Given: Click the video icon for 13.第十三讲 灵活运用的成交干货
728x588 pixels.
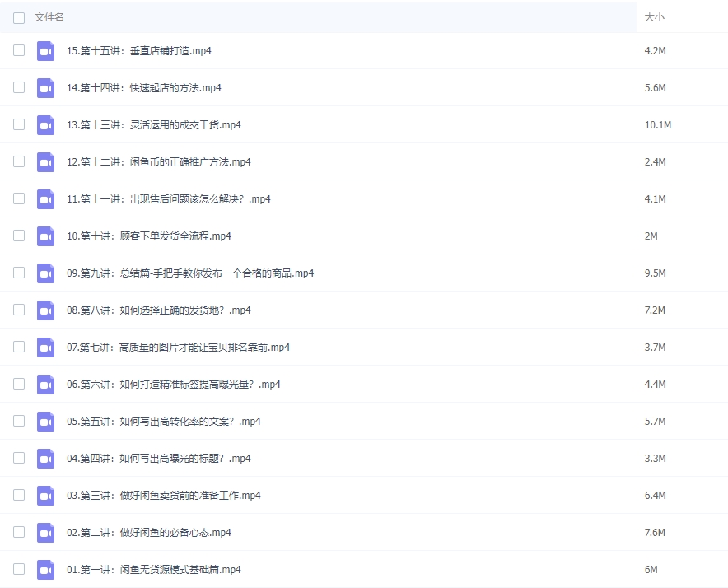Looking at the screenshot, I should (45, 124).
